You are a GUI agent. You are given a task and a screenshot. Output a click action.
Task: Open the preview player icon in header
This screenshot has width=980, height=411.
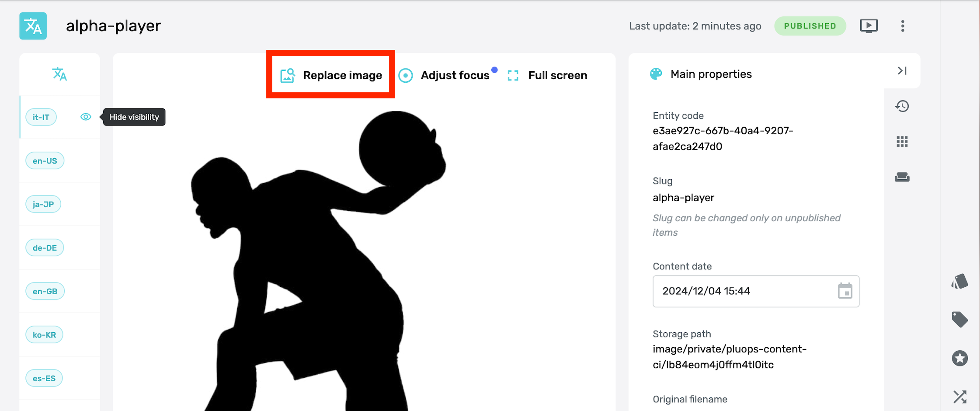869,26
